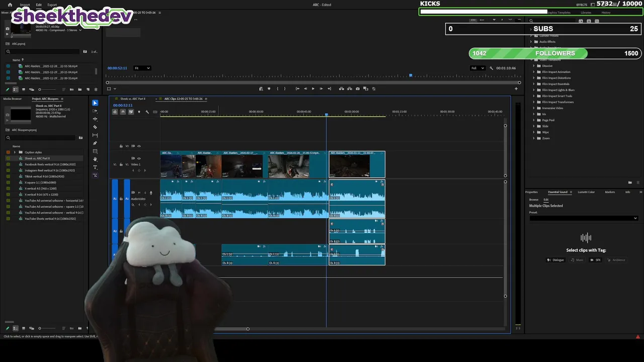644x362 pixels.
Task: Go to Out point in program monitor
Action: [329, 88]
